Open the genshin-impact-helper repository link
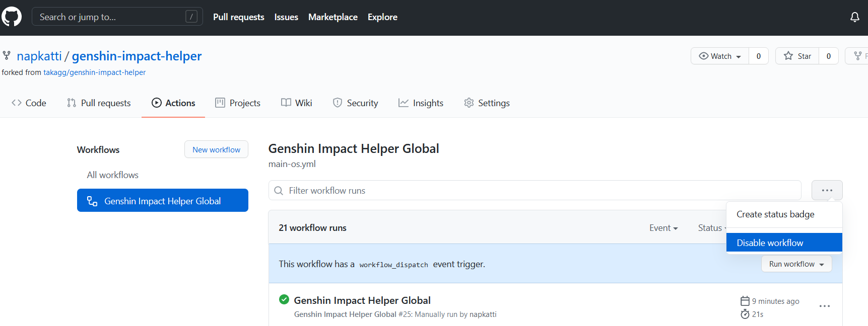The width and height of the screenshot is (868, 326). 137,56
